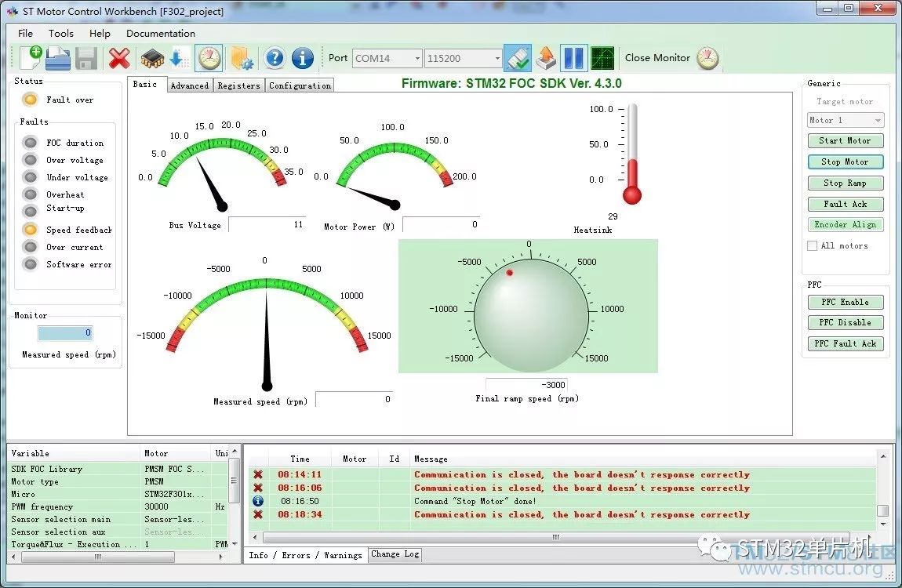Screen dimensions: 902x588
Task: Create a new project with the New icon
Action: tap(31, 58)
